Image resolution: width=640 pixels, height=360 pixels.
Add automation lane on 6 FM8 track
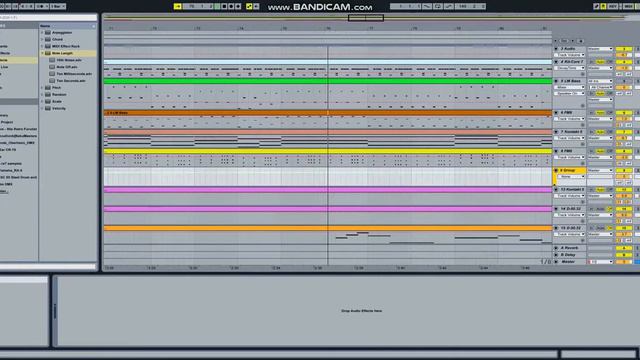point(582,125)
